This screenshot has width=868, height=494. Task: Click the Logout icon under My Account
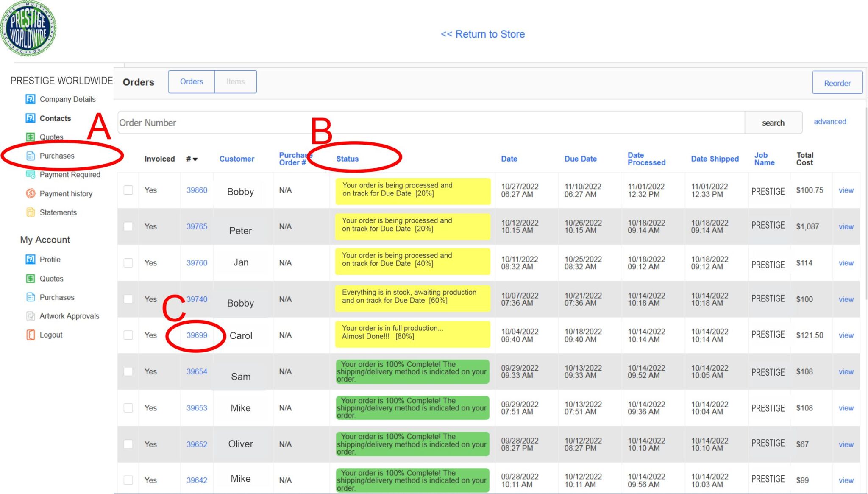[31, 335]
